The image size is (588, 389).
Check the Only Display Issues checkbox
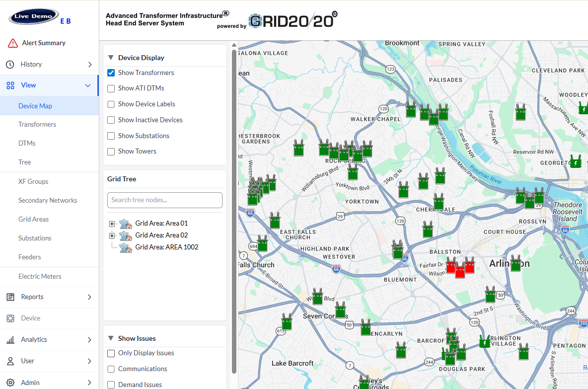(x=111, y=353)
